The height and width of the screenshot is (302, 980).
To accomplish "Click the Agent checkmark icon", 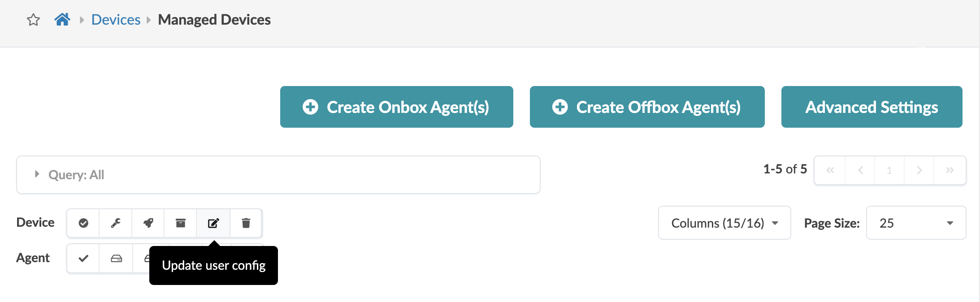I will point(83,259).
